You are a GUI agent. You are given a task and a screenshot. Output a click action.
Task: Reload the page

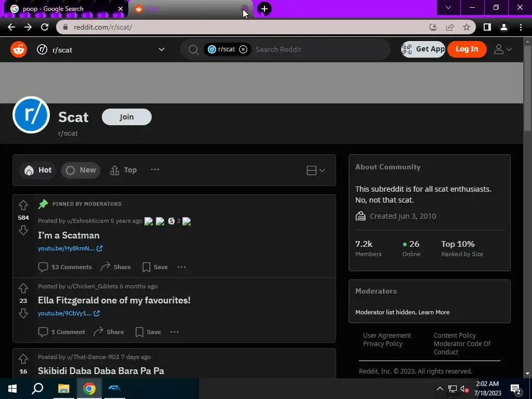(x=45, y=27)
